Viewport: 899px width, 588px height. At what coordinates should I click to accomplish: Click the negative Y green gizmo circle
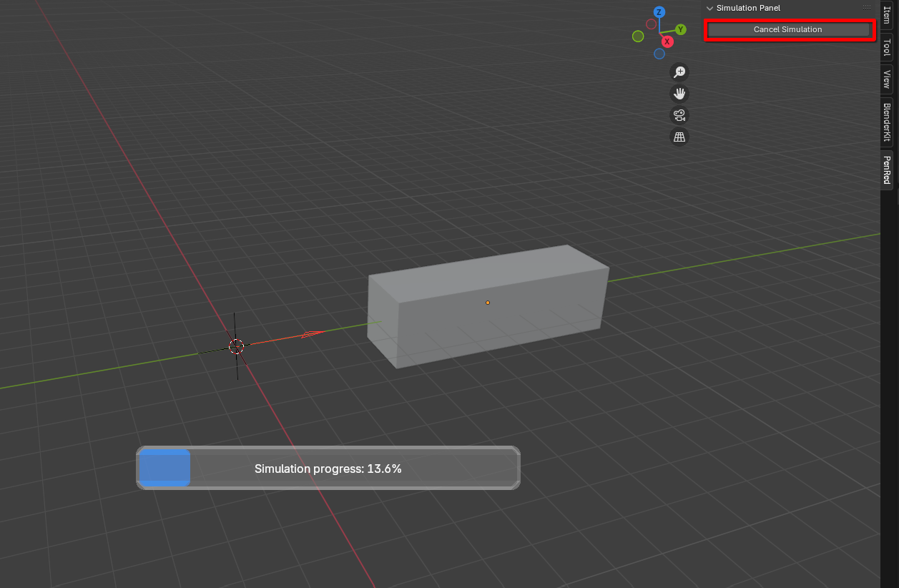[638, 36]
